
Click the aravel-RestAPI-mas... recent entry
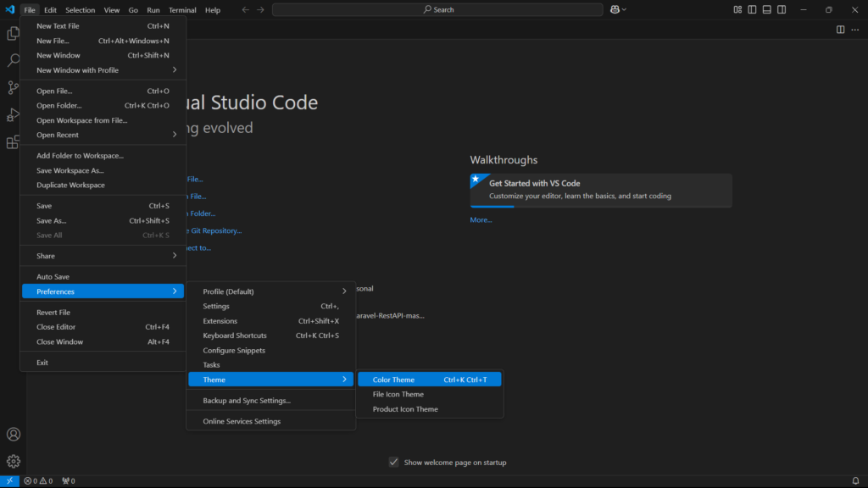[390, 316]
